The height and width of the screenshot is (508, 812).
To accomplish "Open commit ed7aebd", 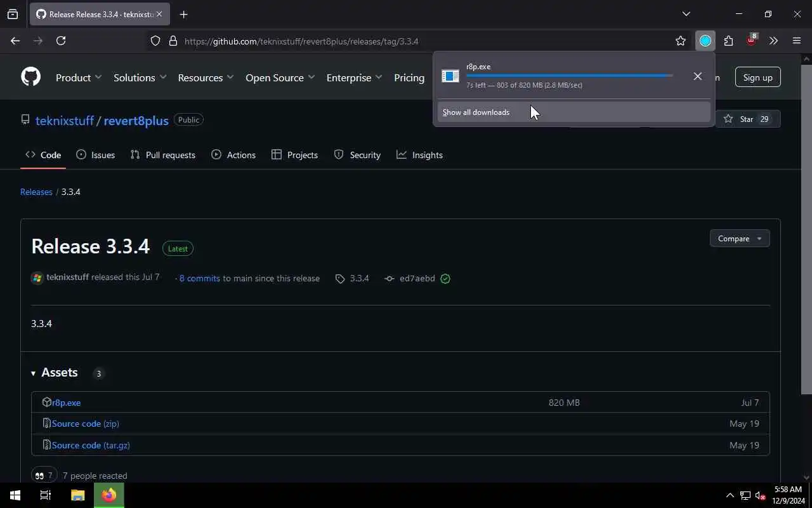I will [417, 278].
